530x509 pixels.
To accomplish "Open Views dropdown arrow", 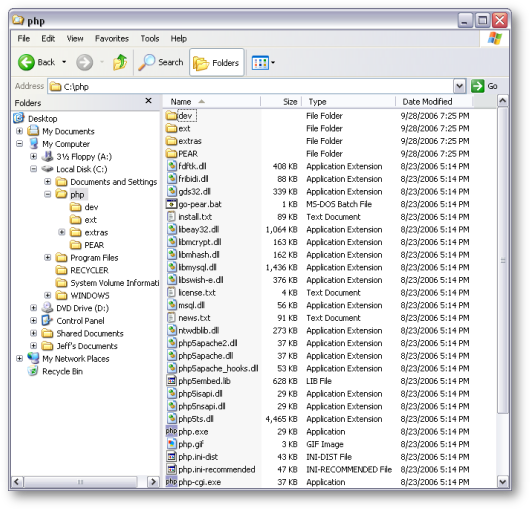I will (273, 63).
